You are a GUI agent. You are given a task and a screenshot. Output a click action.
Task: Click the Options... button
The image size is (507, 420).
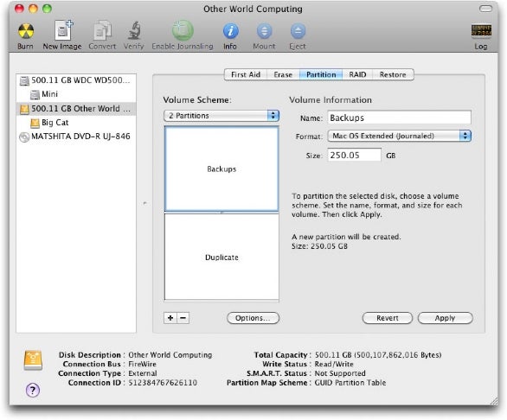(x=253, y=318)
